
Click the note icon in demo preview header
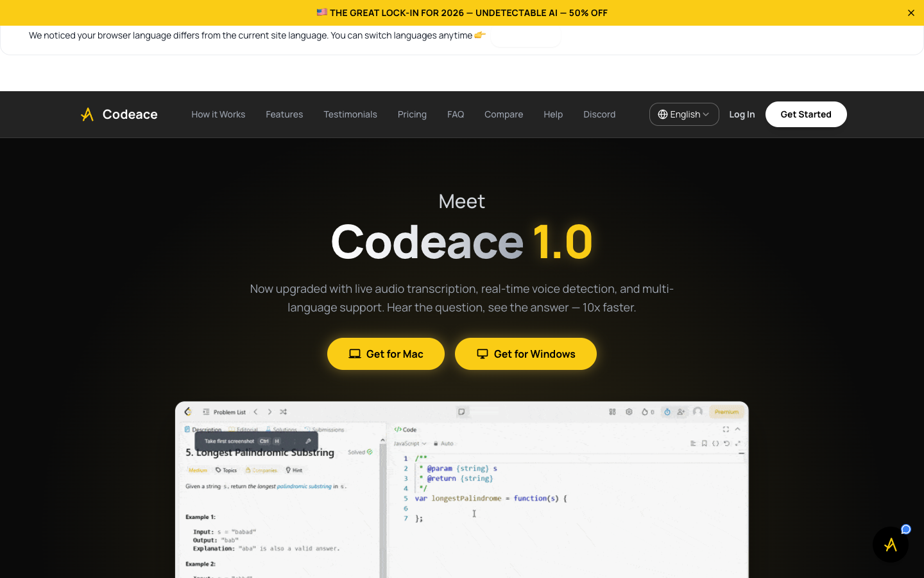click(461, 412)
